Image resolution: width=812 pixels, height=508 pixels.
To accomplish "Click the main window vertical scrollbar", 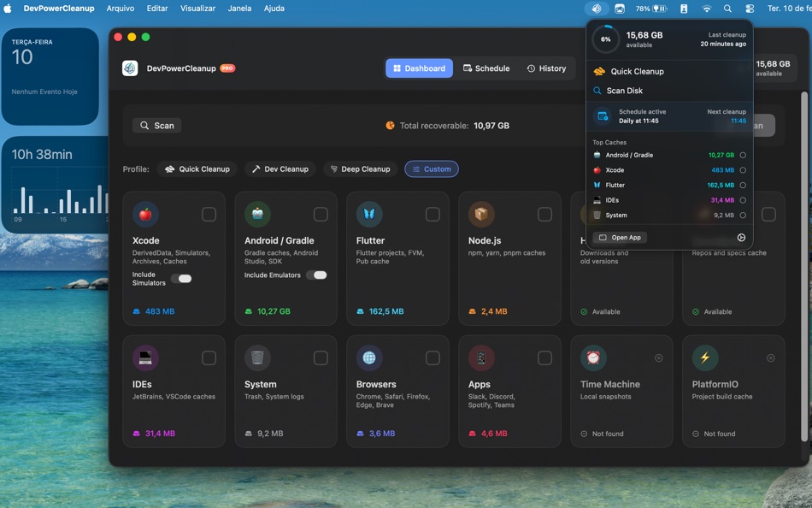I will (x=804, y=267).
